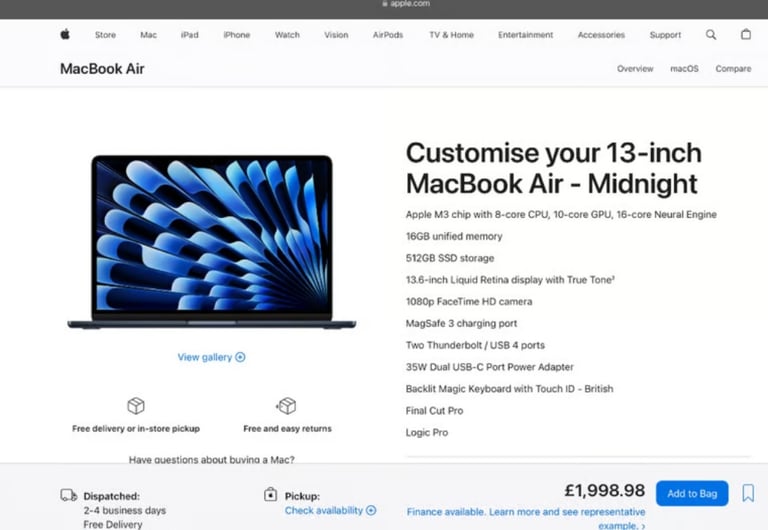Click the free delivery box icon
768x530 pixels.
(136, 406)
